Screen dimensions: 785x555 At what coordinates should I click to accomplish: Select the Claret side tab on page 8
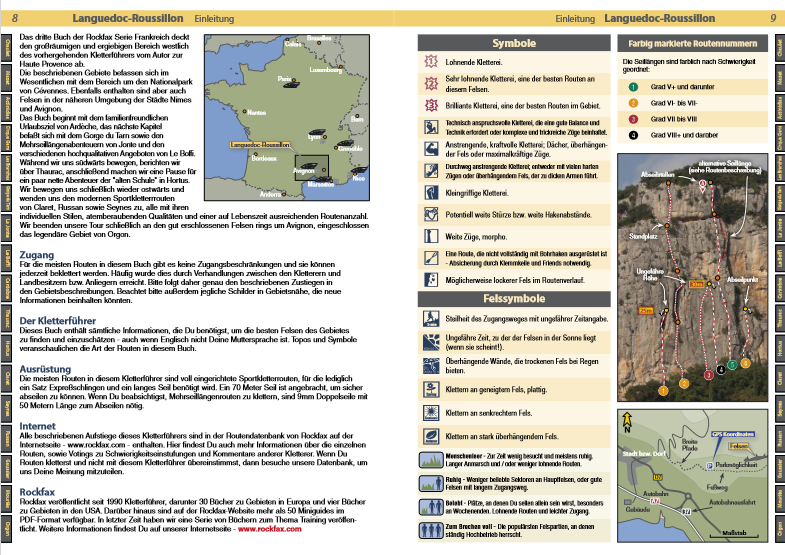[x=7, y=378]
